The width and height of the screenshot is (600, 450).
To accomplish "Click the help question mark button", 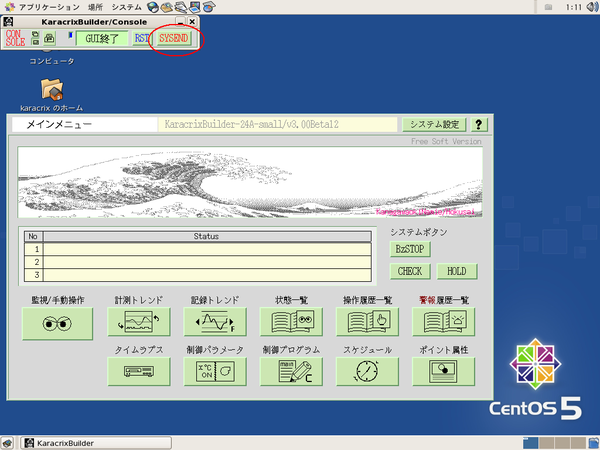I will (478, 124).
